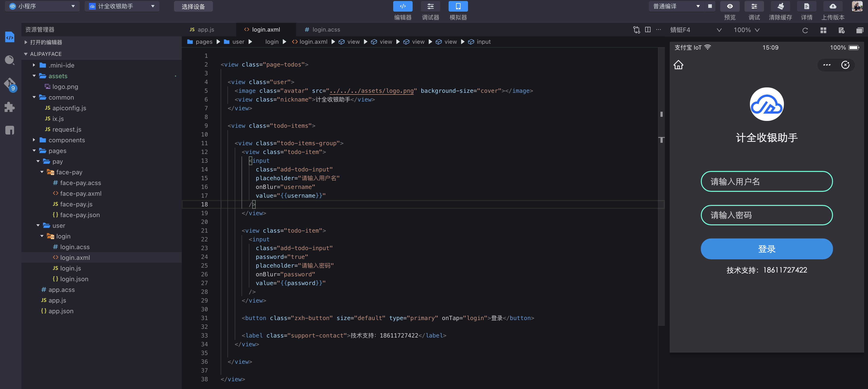Click the Debug (调试) icon

[x=754, y=6]
